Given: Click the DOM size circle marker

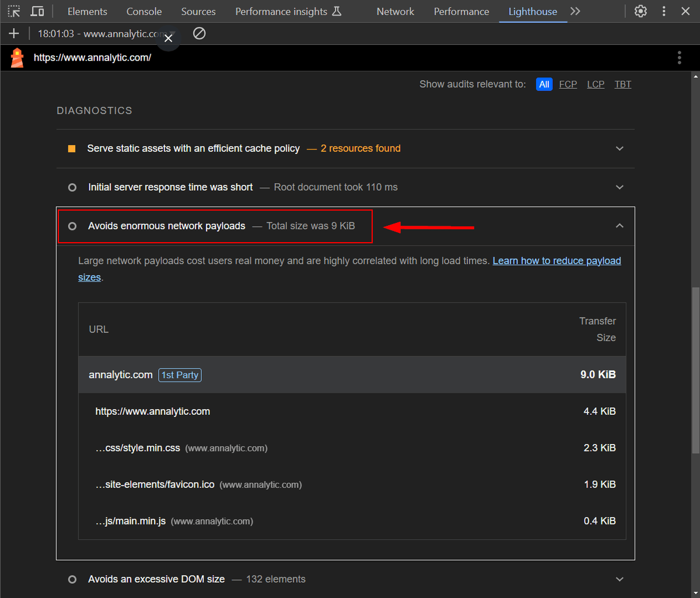Looking at the screenshot, I should click(72, 579).
